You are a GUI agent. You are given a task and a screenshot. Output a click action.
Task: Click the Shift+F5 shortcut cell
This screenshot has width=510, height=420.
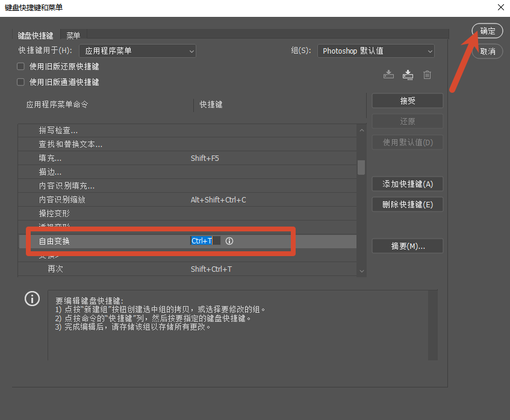205,158
